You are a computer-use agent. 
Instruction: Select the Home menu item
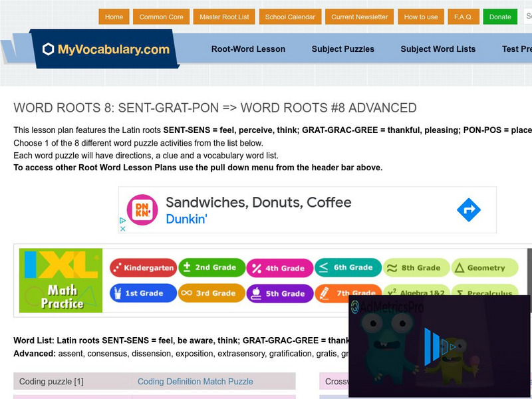(114, 17)
